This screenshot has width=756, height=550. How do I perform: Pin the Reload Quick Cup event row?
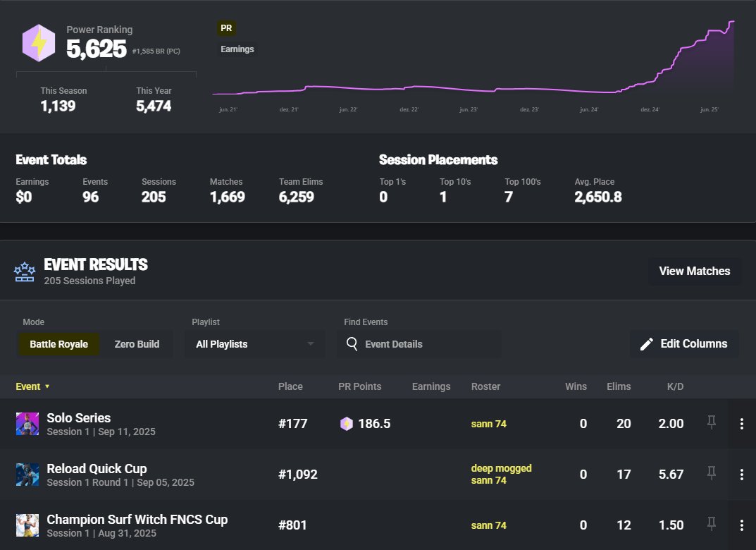pyautogui.click(x=711, y=473)
